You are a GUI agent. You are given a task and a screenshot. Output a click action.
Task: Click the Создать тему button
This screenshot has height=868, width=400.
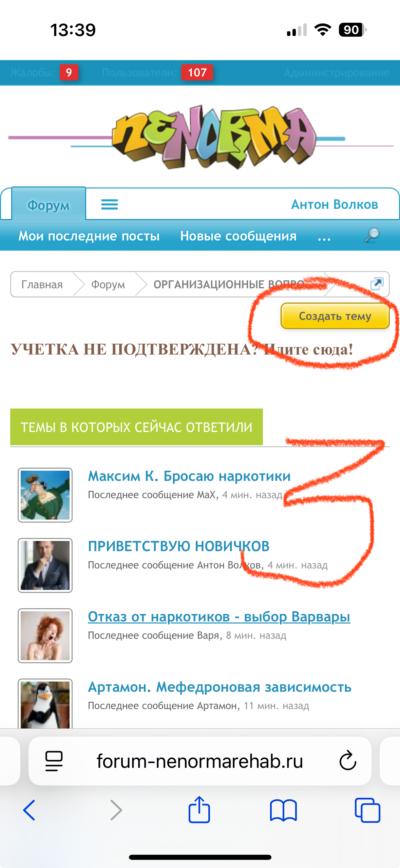[335, 316]
